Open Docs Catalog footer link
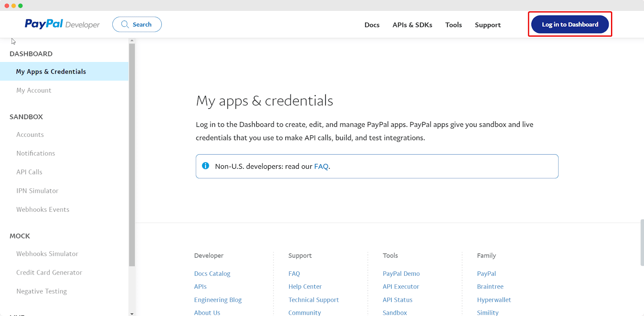644x316 pixels. tap(212, 273)
